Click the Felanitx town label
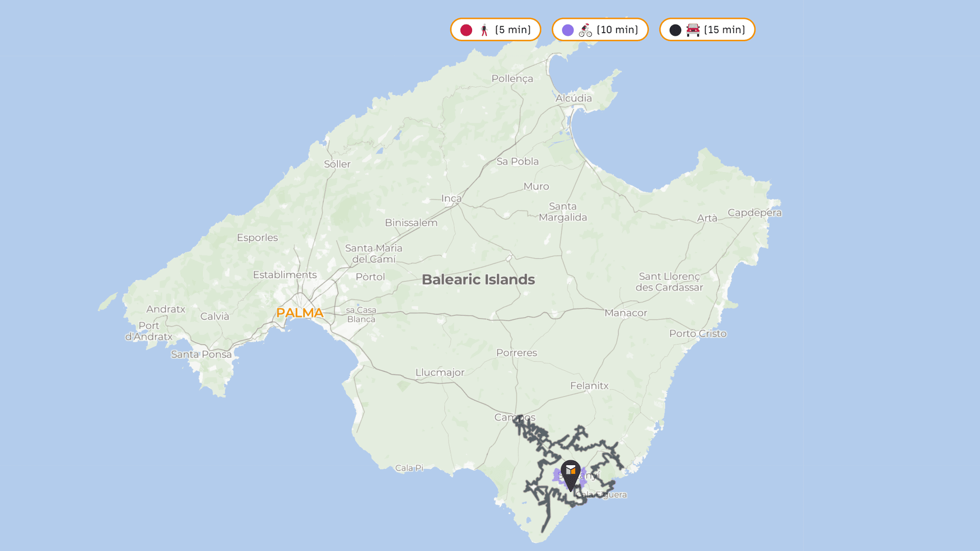The width and height of the screenshot is (980, 551). coord(590,386)
